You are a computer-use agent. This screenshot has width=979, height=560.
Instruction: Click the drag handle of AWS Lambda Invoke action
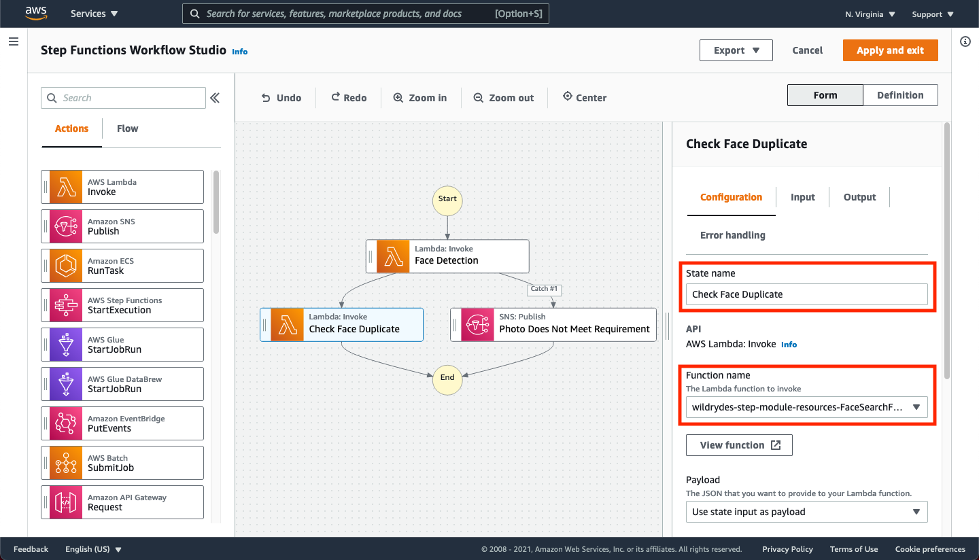pos(46,187)
